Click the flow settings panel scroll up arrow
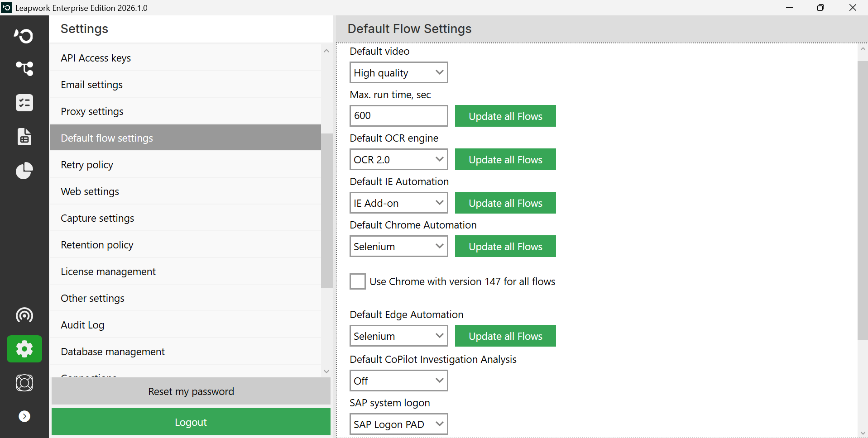Viewport: 868px width, 438px height. click(863, 49)
